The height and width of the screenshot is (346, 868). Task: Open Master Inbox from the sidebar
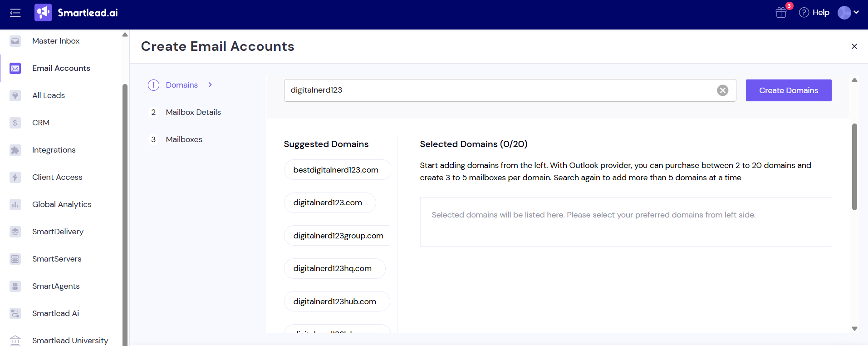56,41
